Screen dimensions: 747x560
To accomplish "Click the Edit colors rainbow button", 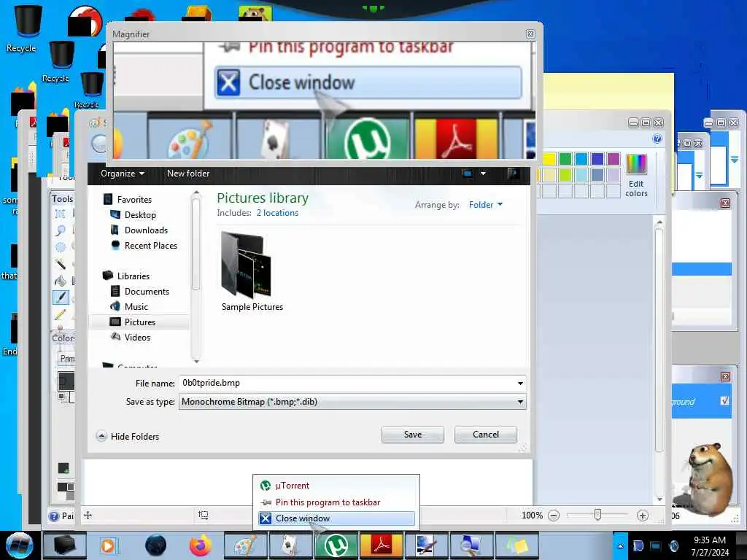I will tap(636, 175).
